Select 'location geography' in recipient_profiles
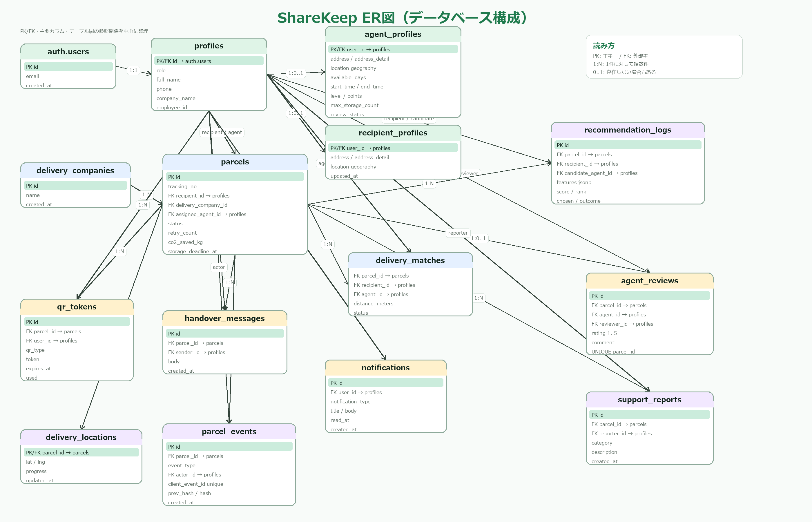The height and width of the screenshot is (522, 812). (353, 167)
